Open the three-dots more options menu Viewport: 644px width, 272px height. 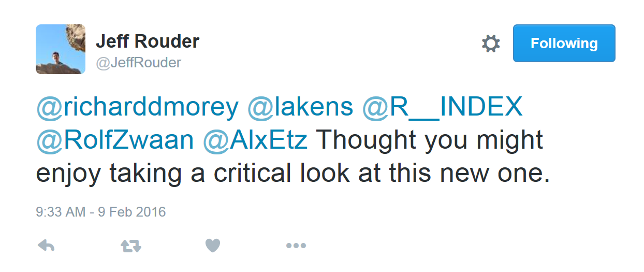[296, 246]
